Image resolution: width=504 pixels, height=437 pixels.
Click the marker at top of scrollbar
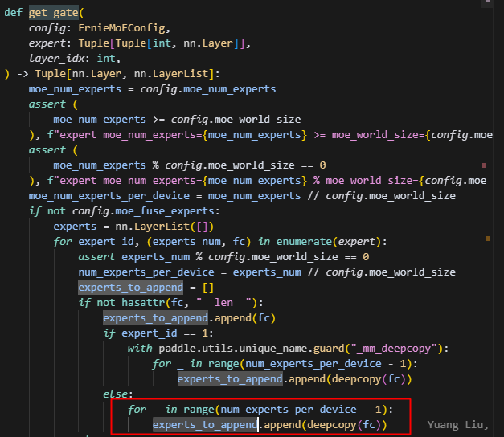487,2
